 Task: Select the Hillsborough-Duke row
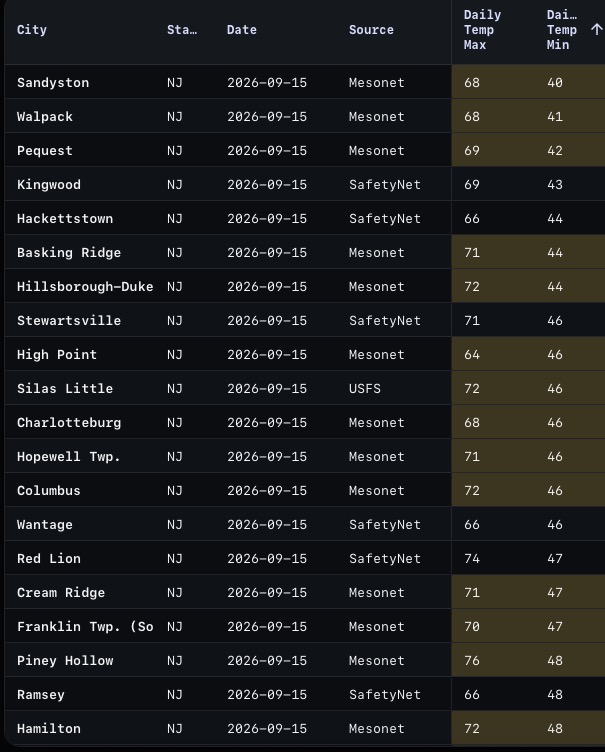305,286
